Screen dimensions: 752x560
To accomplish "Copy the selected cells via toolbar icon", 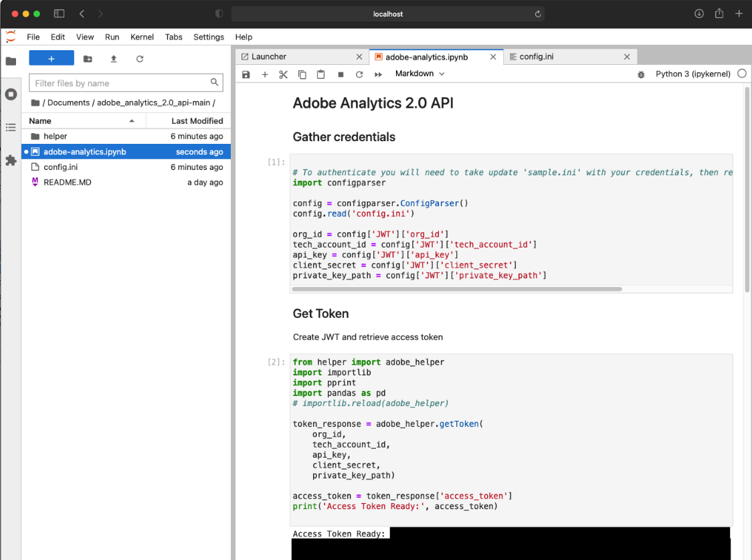I will [x=302, y=74].
